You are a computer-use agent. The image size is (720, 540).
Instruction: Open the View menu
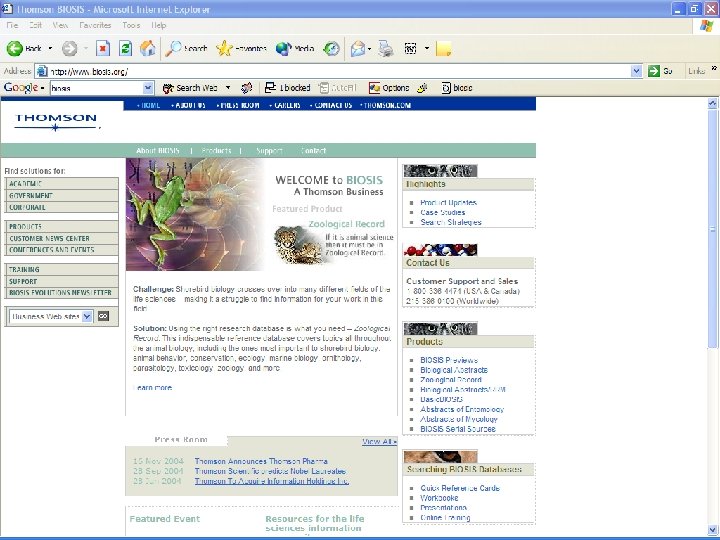coord(60,25)
